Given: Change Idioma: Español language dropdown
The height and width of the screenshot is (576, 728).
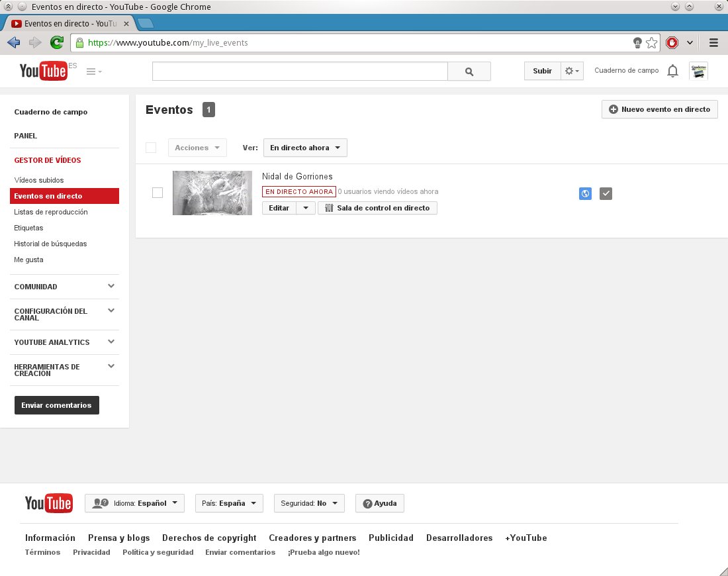Looking at the screenshot, I should point(134,503).
